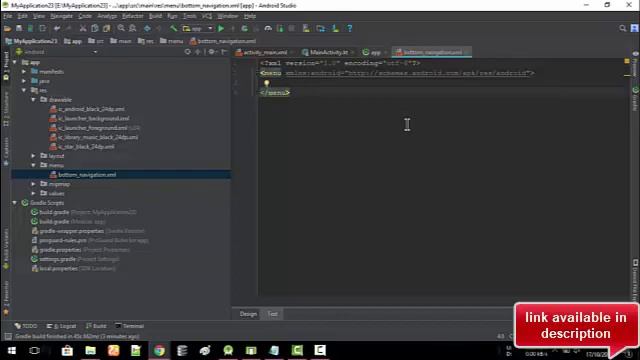The width and height of the screenshot is (640, 360).
Task: Click the Task View taskbar icon
Action: click(34, 351)
